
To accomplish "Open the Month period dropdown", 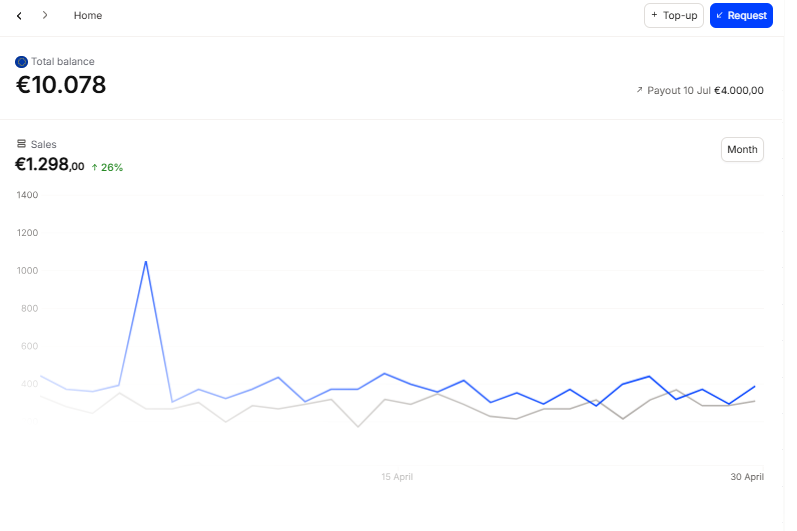I will pos(742,150).
